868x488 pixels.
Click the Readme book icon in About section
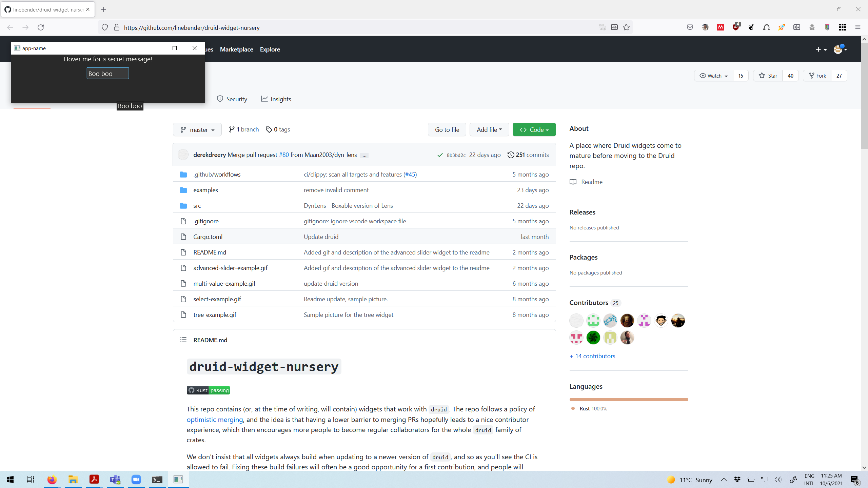pos(573,182)
